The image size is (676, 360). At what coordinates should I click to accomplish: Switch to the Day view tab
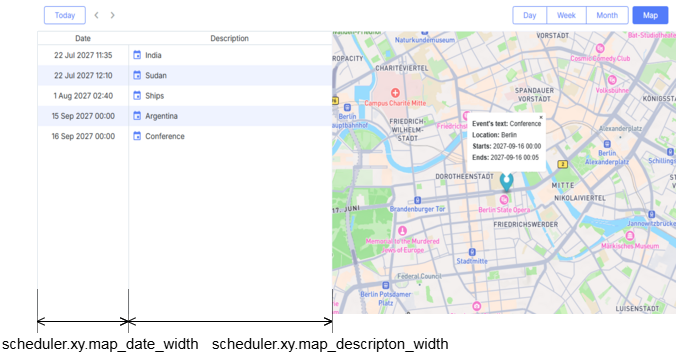(x=529, y=15)
